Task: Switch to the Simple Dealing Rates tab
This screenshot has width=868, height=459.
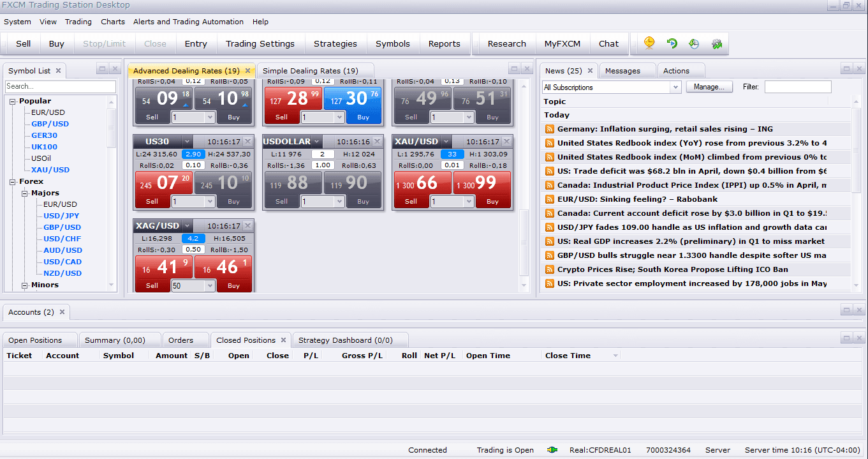Action: (x=312, y=70)
